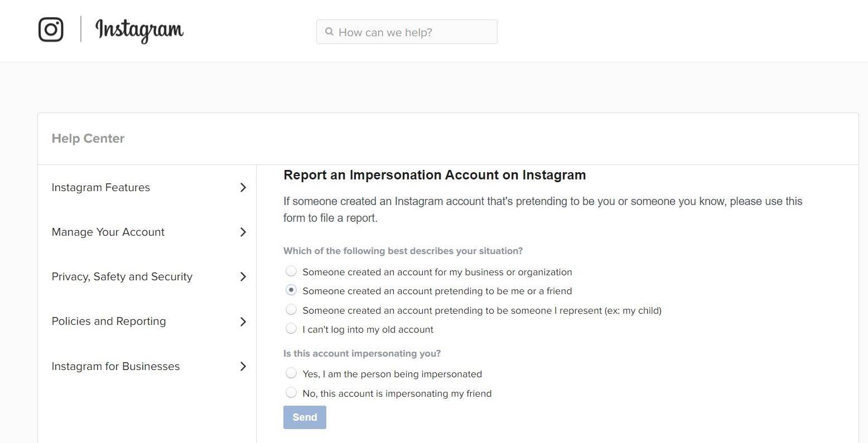The width and height of the screenshot is (868, 443).
Task: Choose 'pretending to be someone I represent' option
Action: tap(291, 310)
